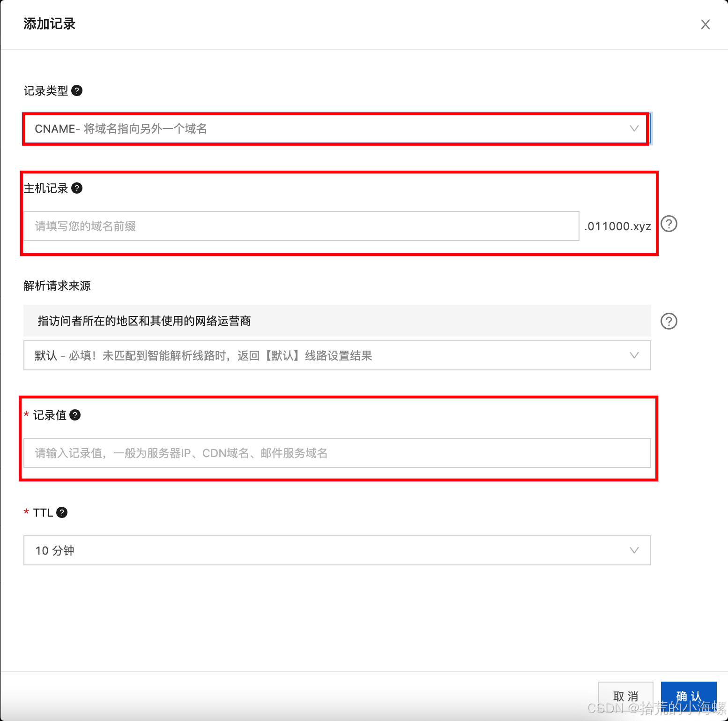Click the 指访问者所在的地区 description banner
This screenshot has height=721, width=728.
pos(337,321)
